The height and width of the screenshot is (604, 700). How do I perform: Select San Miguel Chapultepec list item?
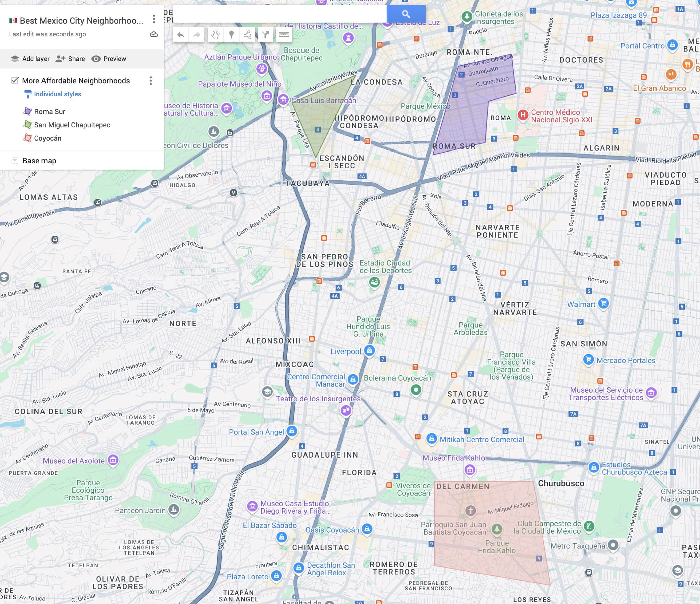72,125
